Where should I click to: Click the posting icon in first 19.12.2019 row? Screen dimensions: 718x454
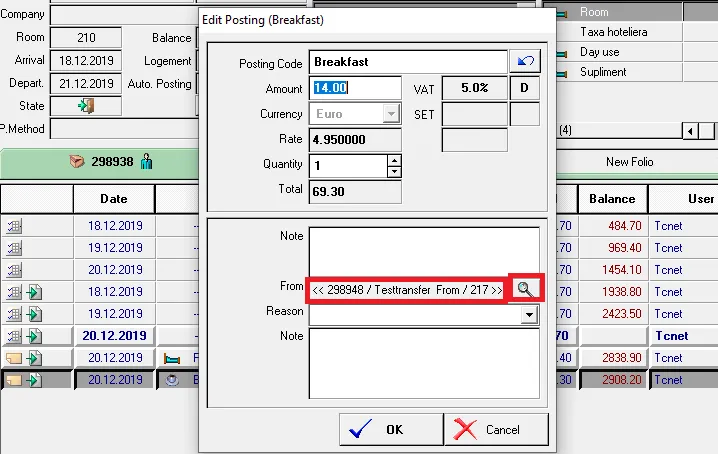14,248
